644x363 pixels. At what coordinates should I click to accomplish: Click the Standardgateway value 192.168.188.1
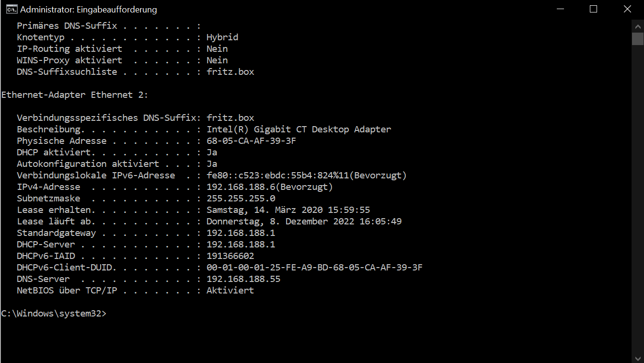[241, 233]
